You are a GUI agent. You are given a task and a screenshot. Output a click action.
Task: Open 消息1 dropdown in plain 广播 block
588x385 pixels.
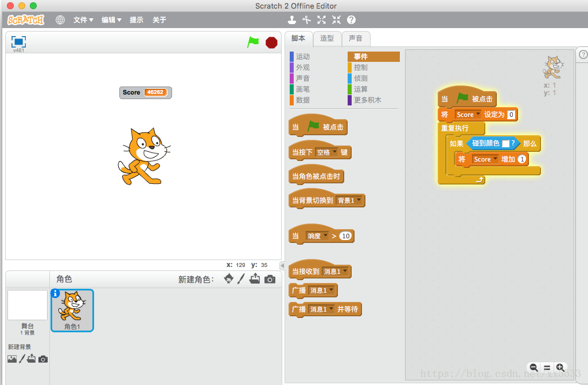pyautogui.click(x=321, y=290)
